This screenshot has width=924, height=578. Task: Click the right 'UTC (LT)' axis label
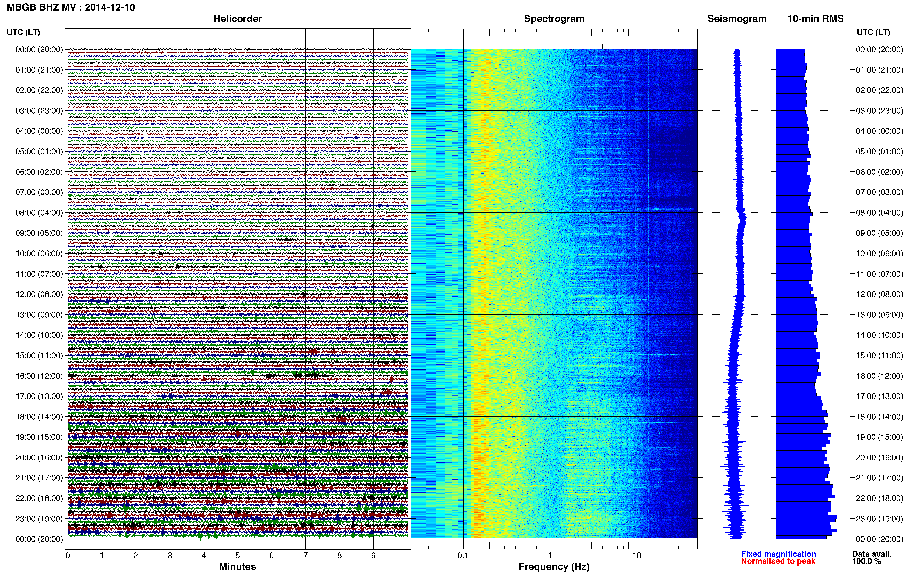point(873,32)
